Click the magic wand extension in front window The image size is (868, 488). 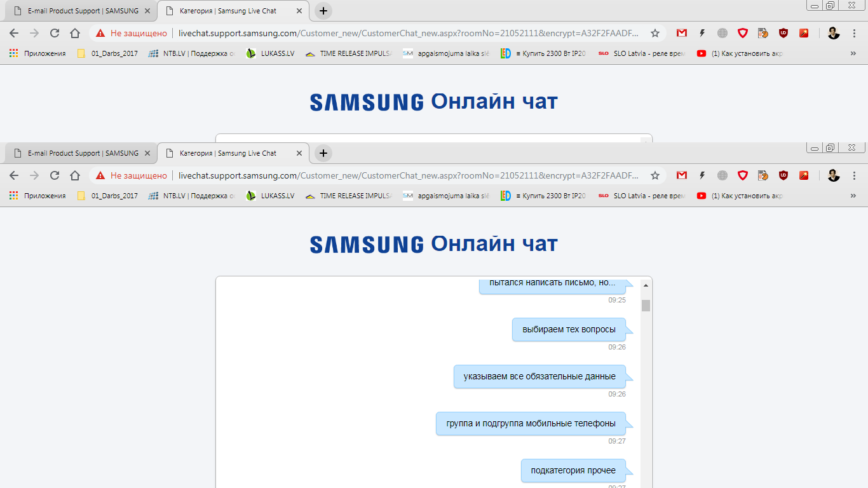click(804, 175)
